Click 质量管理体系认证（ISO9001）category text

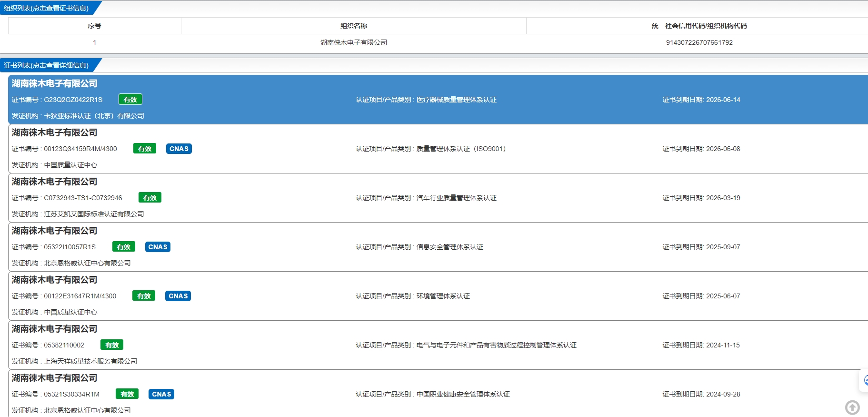point(461,149)
